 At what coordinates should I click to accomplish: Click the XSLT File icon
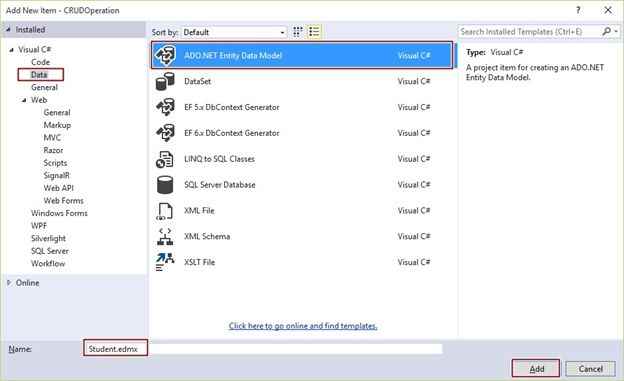[x=165, y=262]
